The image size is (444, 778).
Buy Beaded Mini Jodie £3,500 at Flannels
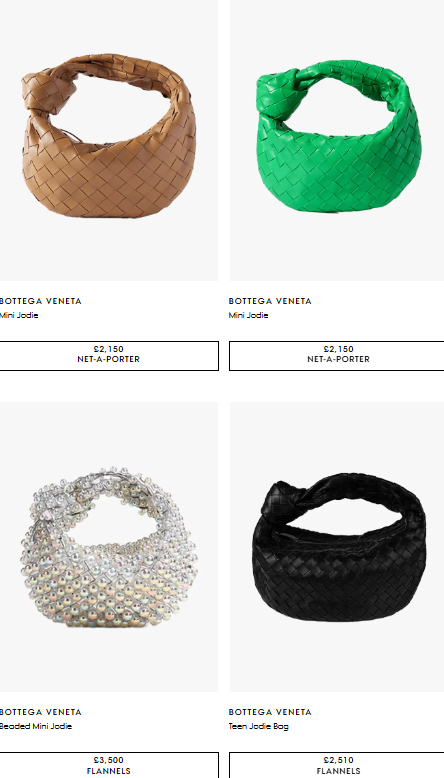click(x=109, y=765)
